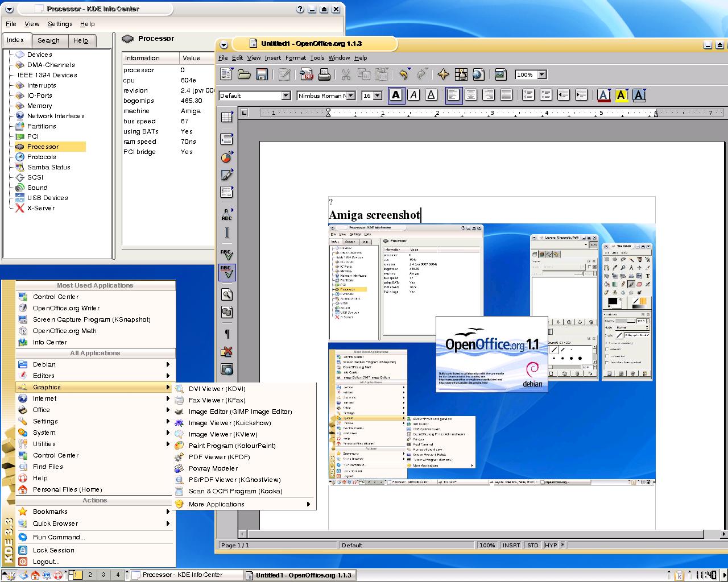Expand the Debian submenu in KDE menu

tap(95, 364)
